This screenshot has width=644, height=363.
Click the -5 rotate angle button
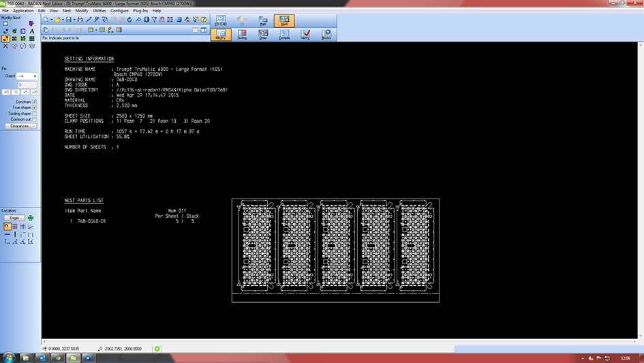[16, 92]
